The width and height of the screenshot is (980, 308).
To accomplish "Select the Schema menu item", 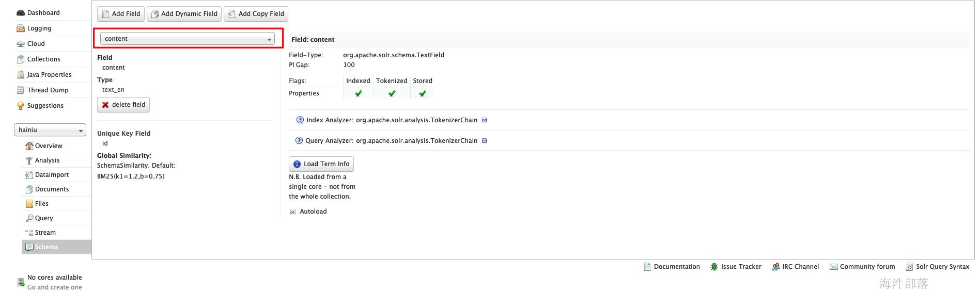I will 46,247.
